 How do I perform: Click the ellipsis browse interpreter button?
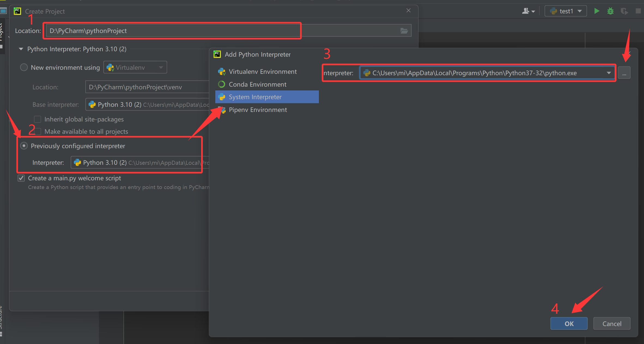click(624, 73)
